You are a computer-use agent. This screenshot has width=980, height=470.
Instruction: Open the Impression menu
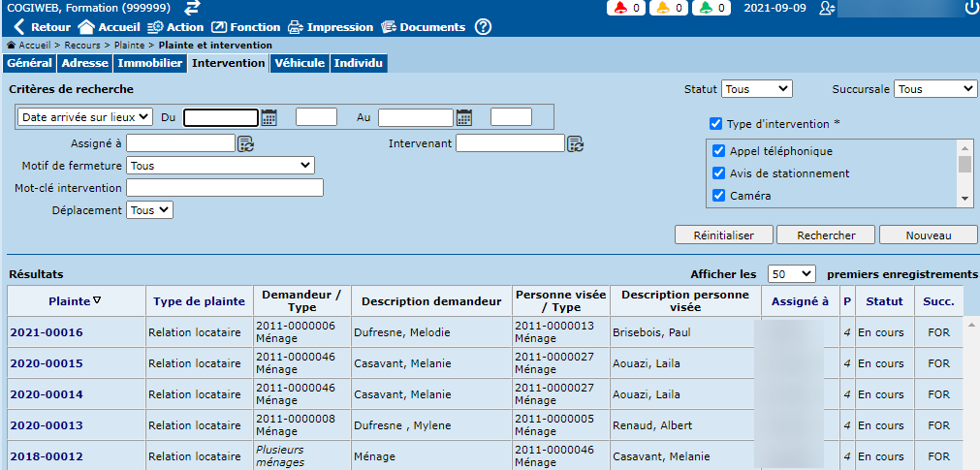pyautogui.click(x=330, y=27)
